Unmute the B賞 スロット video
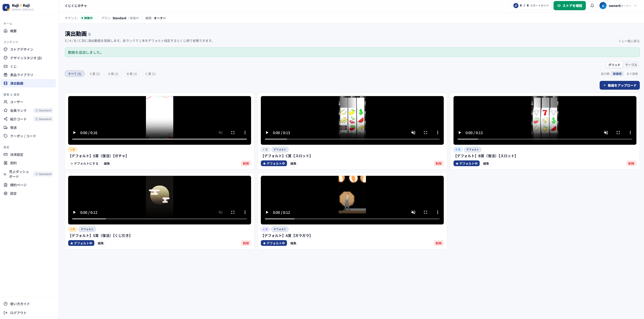The image size is (644, 319). click(606, 133)
